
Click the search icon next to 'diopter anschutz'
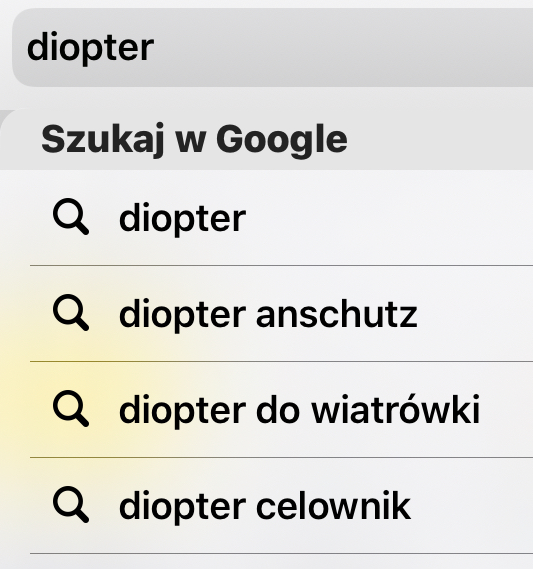(x=71, y=312)
